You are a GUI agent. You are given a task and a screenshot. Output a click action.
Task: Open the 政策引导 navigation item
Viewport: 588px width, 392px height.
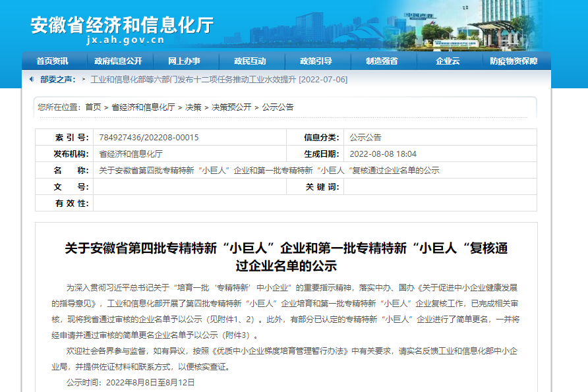[x=316, y=61]
